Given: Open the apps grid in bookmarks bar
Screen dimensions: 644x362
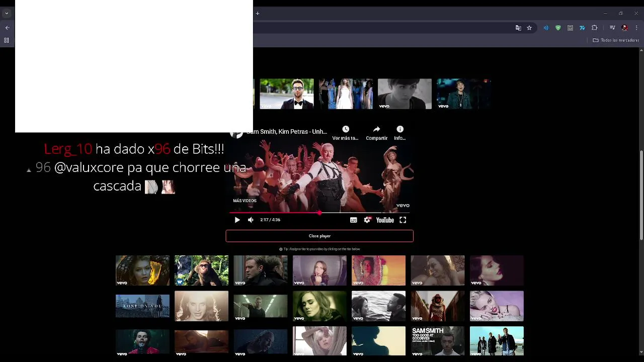Looking at the screenshot, I should 7,40.
